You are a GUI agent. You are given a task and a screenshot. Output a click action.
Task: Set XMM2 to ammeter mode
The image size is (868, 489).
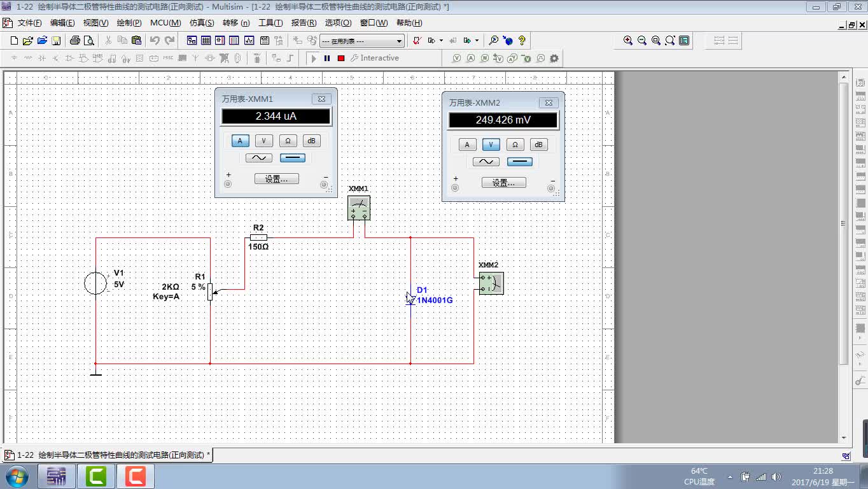click(467, 145)
